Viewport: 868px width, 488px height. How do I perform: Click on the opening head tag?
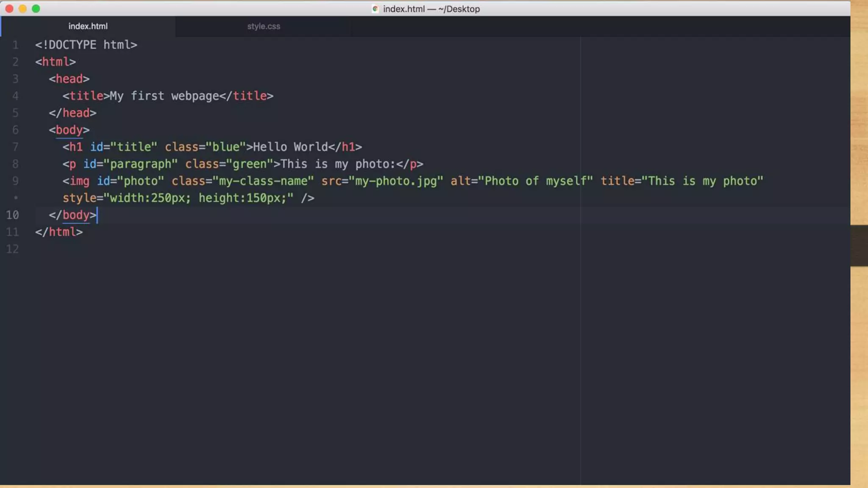(69, 79)
